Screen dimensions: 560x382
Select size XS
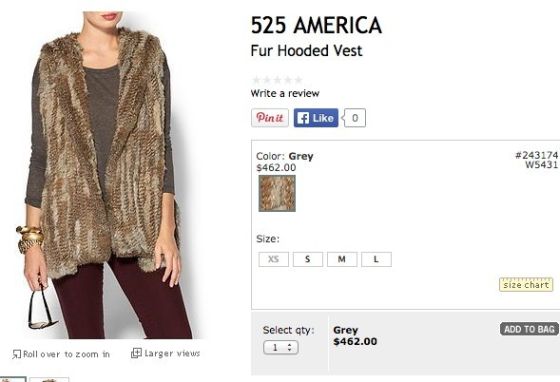pyautogui.click(x=274, y=259)
